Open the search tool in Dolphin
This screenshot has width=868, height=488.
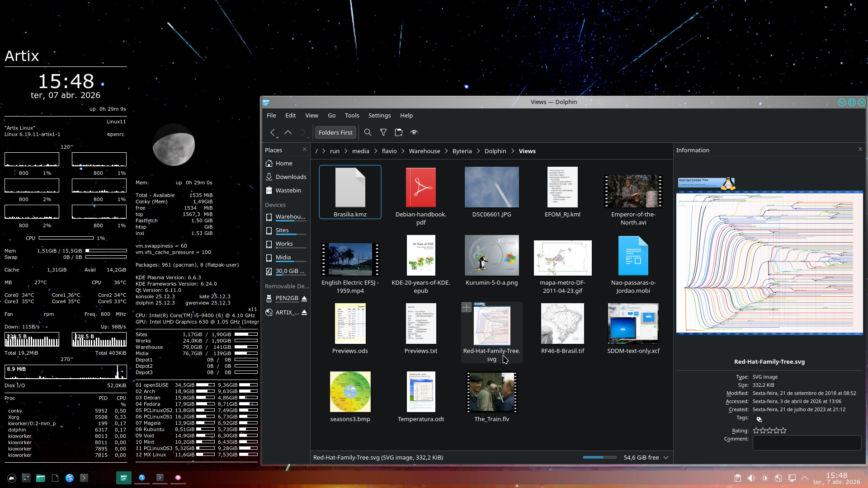[x=368, y=132]
